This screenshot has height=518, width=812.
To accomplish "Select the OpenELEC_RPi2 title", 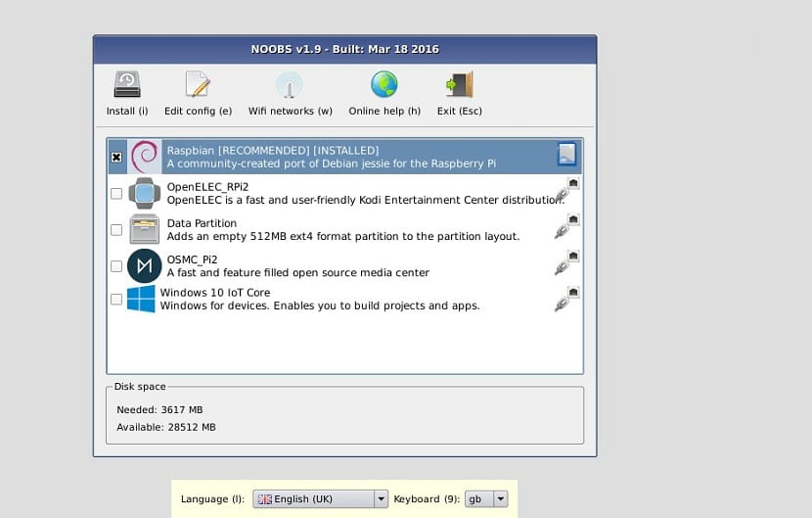I will 207,187.
